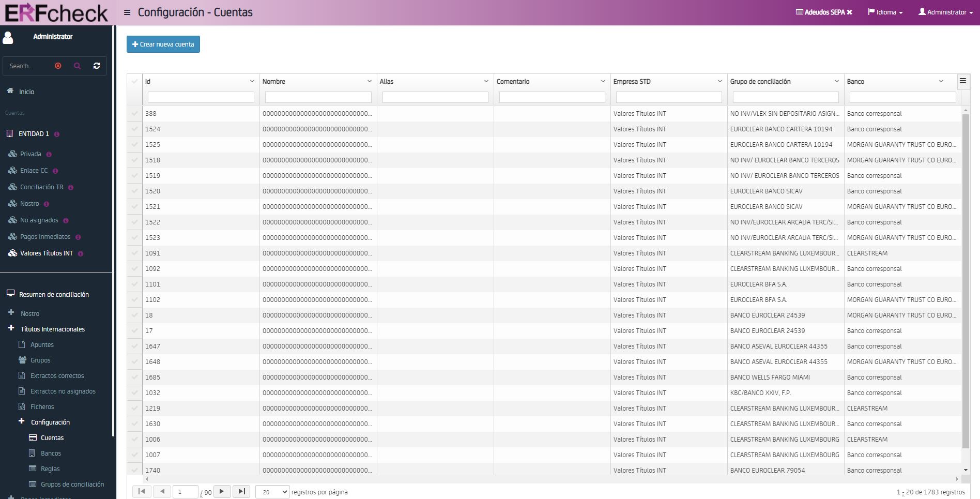Screen dimensions: 980x499
Task: Click the home icon beside Inicio
Action: pos(9,91)
